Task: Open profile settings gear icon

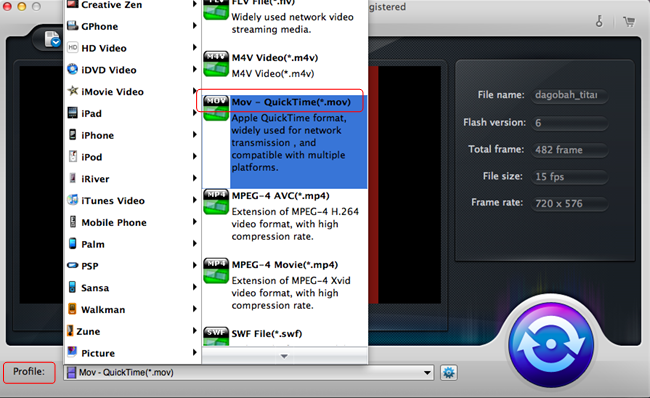Action: [x=449, y=372]
